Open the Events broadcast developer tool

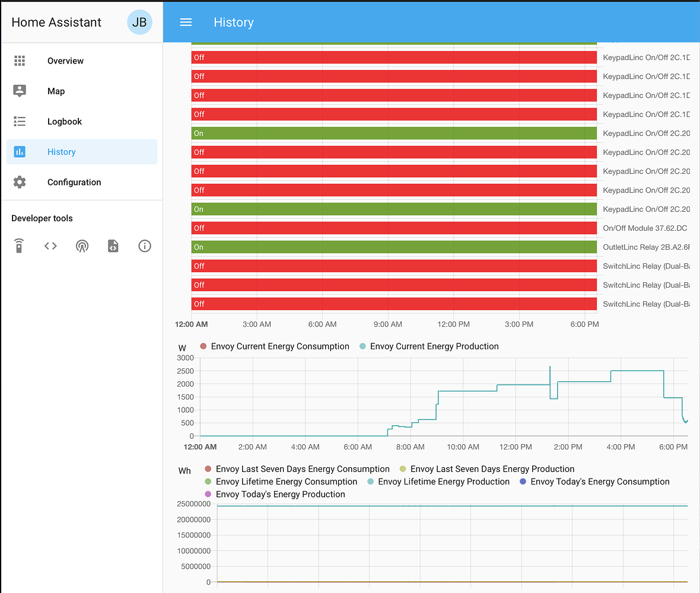82,246
